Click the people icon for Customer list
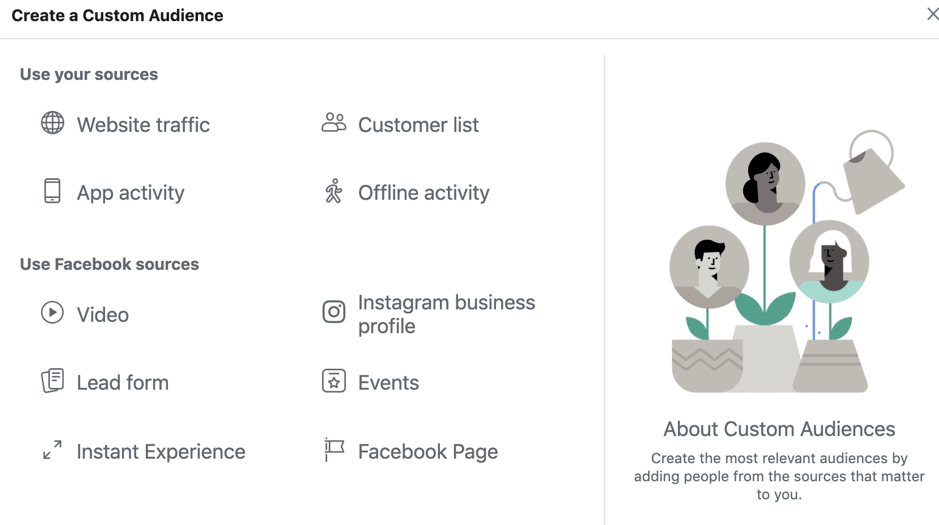939x525 pixels. pyautogui.click(x=334, y=123)
